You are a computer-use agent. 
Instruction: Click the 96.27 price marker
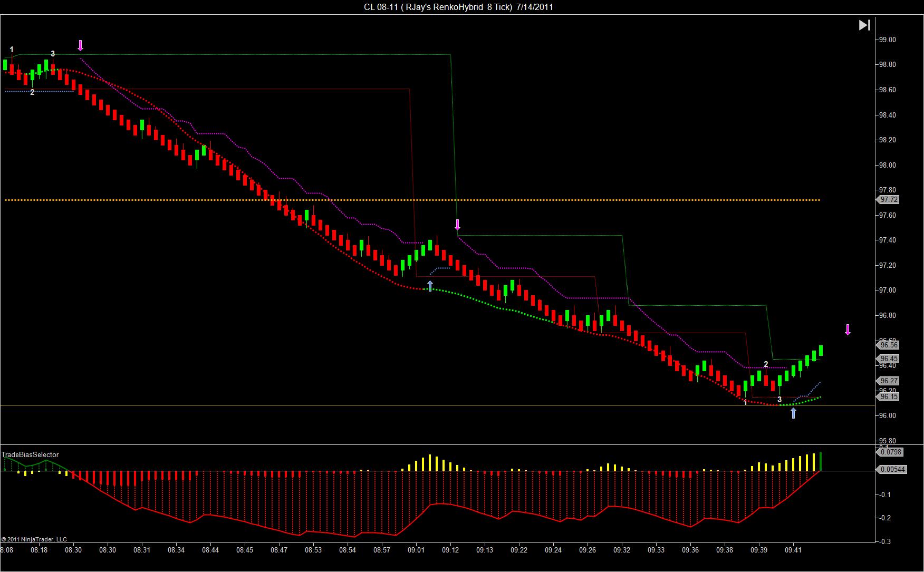pos(888,381)
